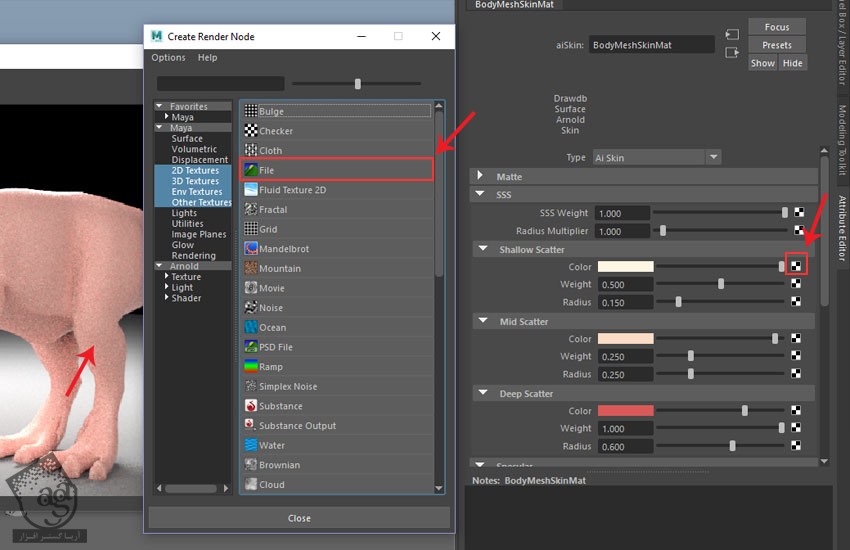Collapse the Mid Scatter section
This screenshot has width=850, height=550.
click(x=483, y=321)
